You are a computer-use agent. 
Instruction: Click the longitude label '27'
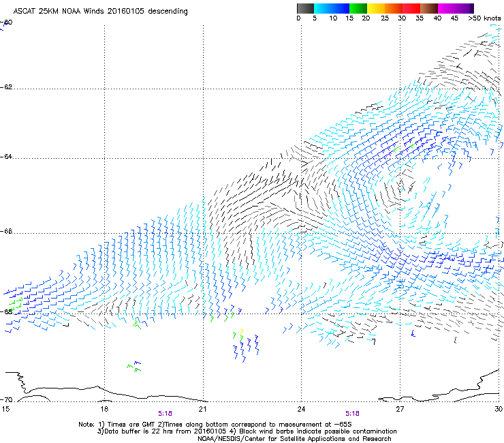point(400,409)
